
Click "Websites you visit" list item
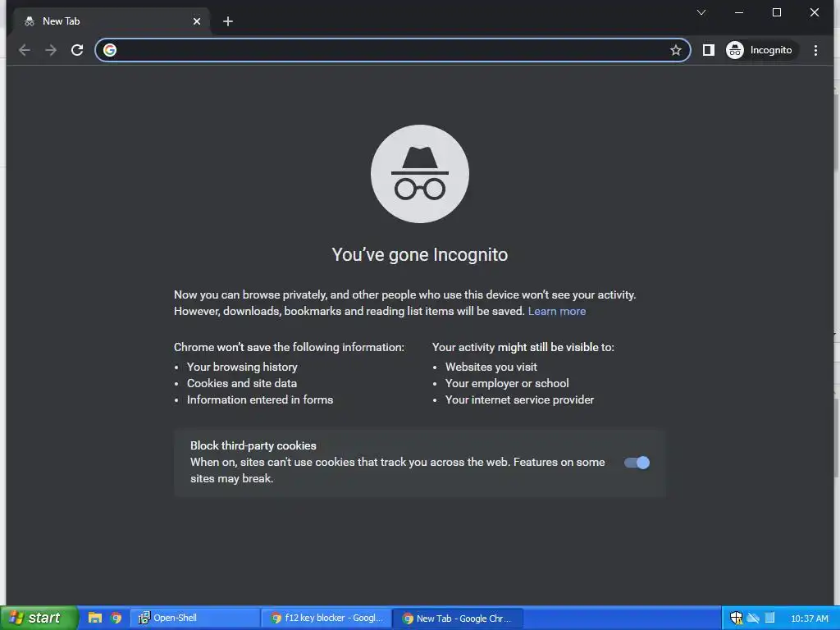(x=491, y=367)
